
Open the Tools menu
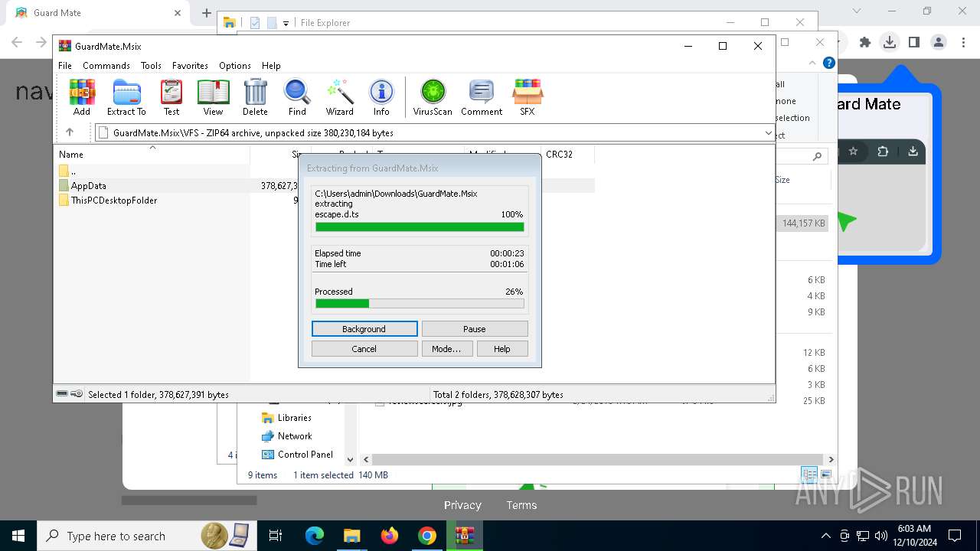[151, 66]
